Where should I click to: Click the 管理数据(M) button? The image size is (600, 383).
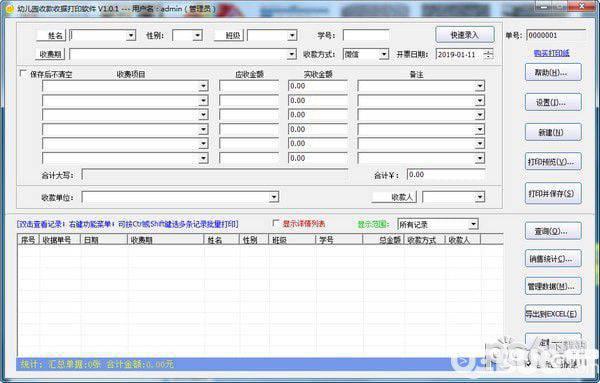(x=553, y=286)
